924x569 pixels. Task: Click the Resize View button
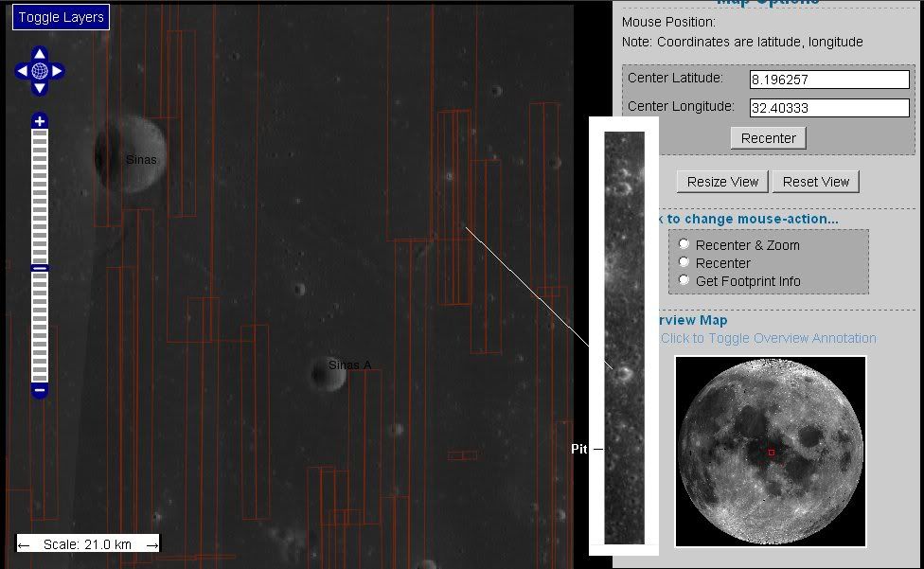(722, 182)
